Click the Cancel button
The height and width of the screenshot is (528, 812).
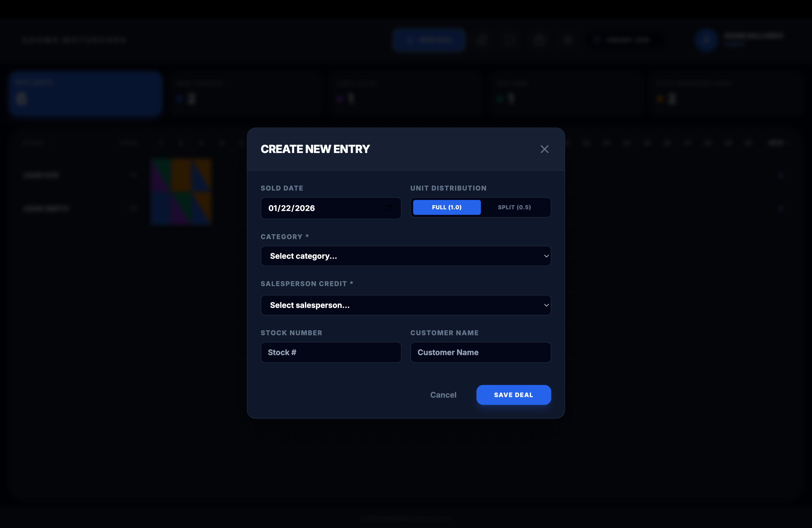tap(443, 395)
